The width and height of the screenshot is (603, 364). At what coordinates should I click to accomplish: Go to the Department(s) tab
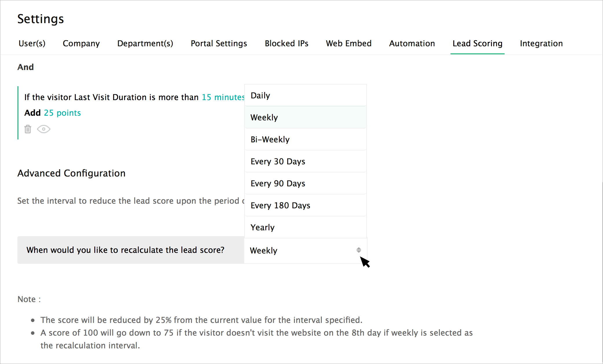click(145, 43)
